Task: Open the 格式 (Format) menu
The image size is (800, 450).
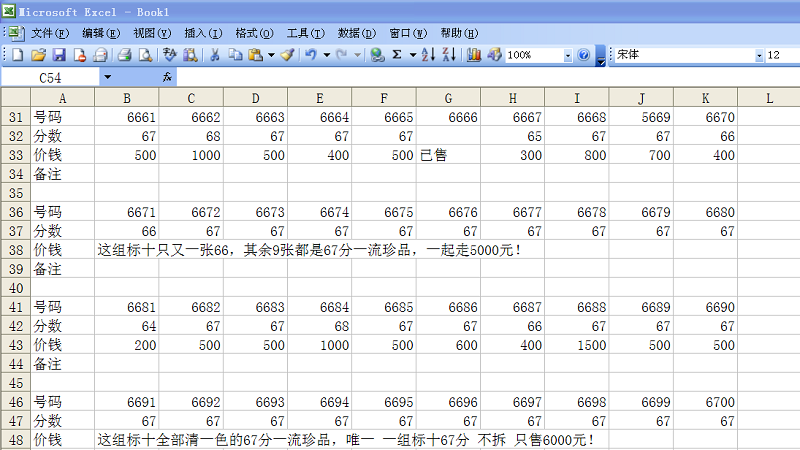Action: 252,33
